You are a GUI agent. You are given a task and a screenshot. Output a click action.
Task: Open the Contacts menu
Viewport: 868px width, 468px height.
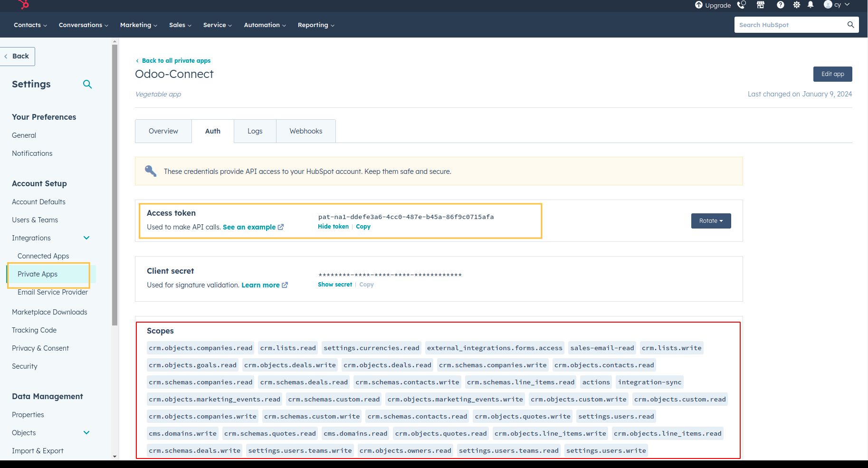click(x=30, y=25)
